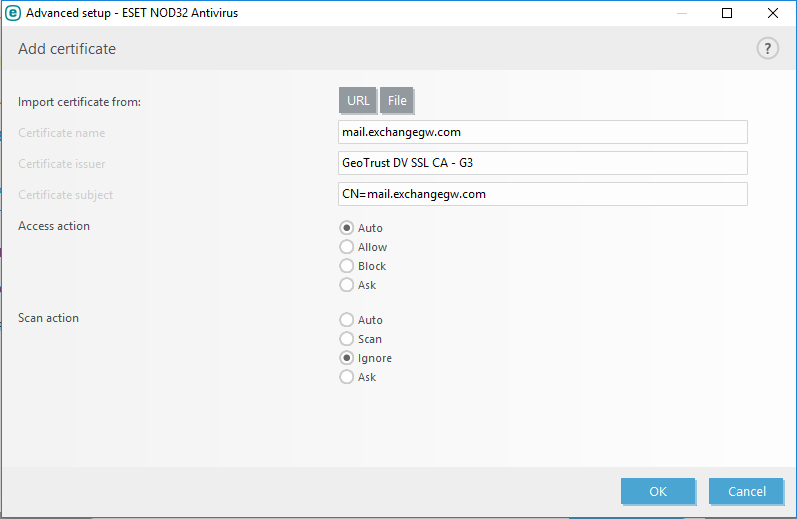Select Auto under Access action
797x519 pixels.
[347, 228]
